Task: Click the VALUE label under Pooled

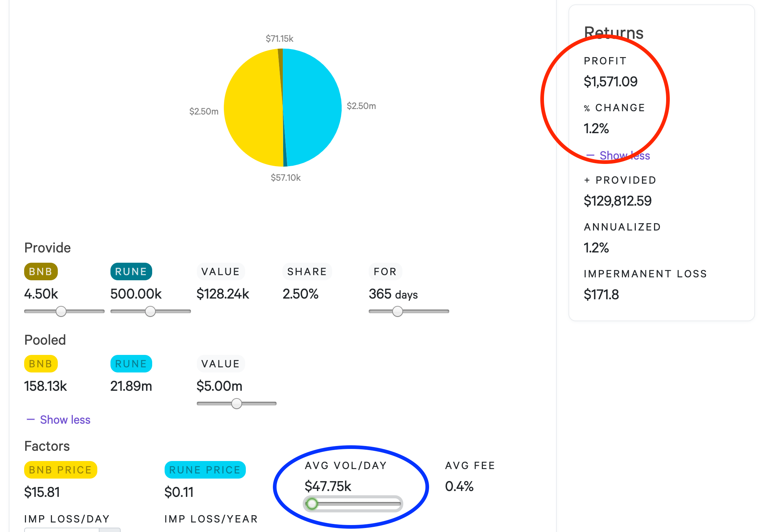Action: pyautogui.click(x=221, y=364)
